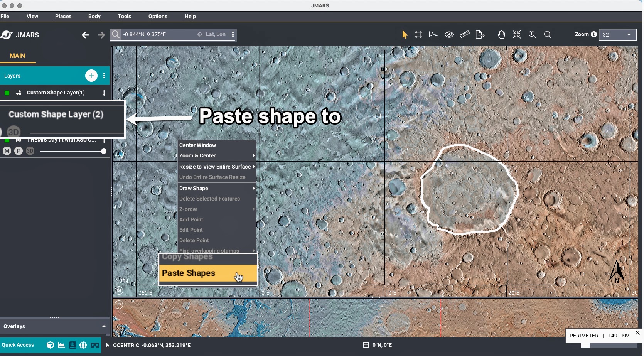Adjust the THEMIS layer opacity slider
The height and width of the screenshot is (356, 644).
[x=103, y=152]
